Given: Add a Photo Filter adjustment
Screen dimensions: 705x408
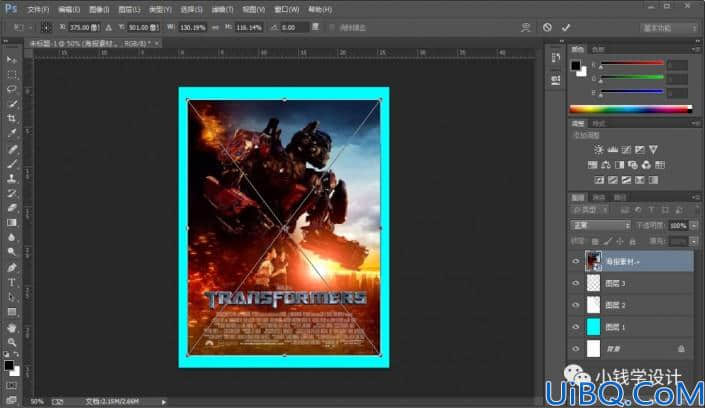Looking at the screenshot, I should [633, 165].
